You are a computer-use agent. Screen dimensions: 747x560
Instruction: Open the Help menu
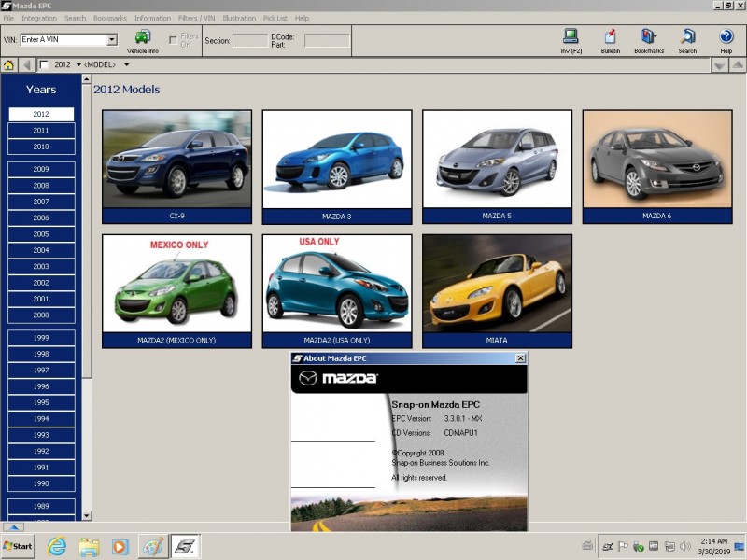tap(302, 18)
